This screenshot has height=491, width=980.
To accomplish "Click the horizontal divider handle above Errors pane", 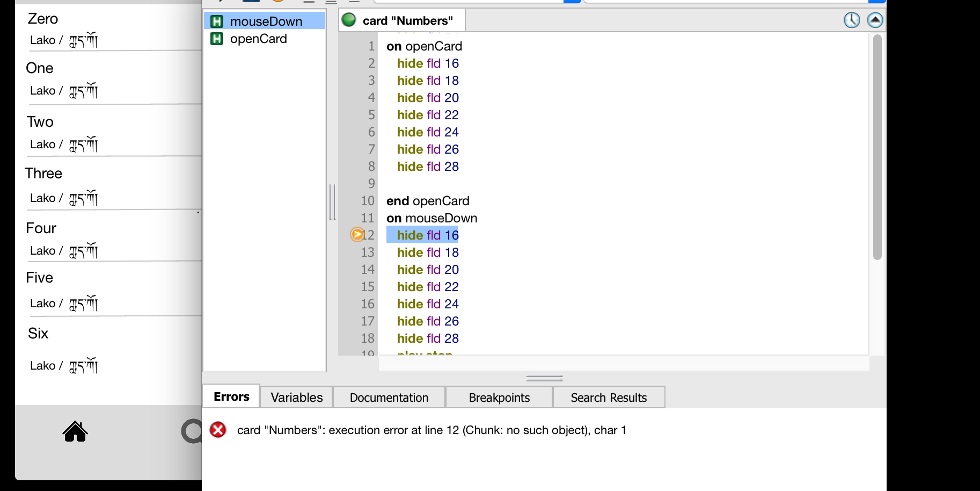I will [x=544, y=378].
